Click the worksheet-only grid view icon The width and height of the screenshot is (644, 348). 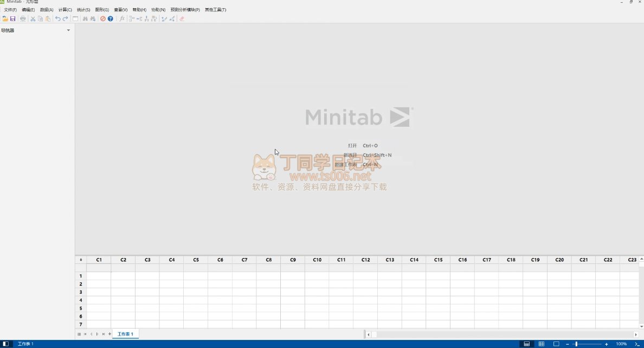tap(542, 344)
